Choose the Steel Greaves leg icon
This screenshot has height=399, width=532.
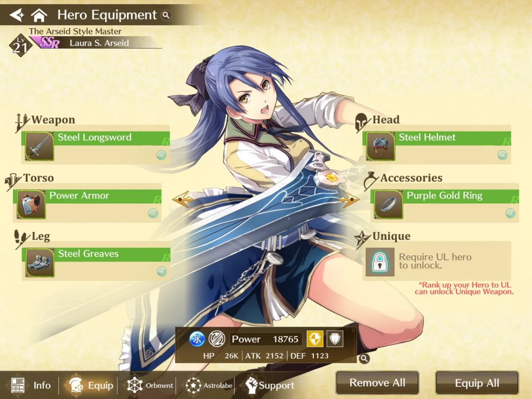coord(40,263)
